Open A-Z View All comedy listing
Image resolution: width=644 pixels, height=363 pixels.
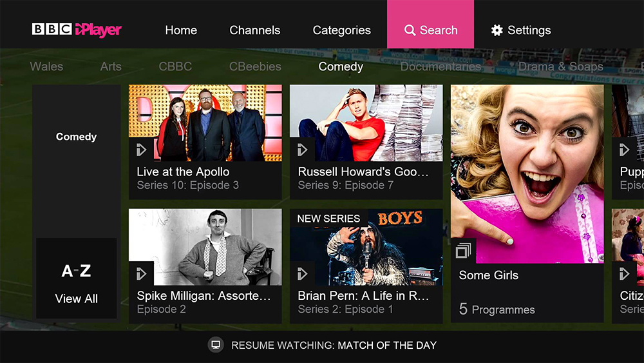click(77, 279)
